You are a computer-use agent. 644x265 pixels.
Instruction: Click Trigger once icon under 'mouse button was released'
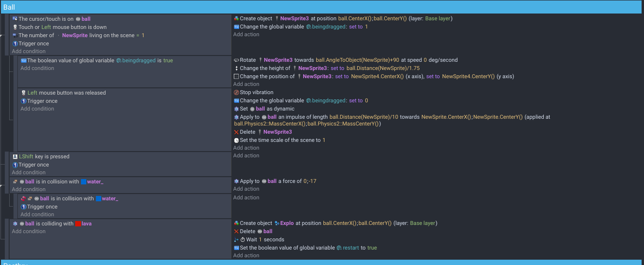coord(24,101)
